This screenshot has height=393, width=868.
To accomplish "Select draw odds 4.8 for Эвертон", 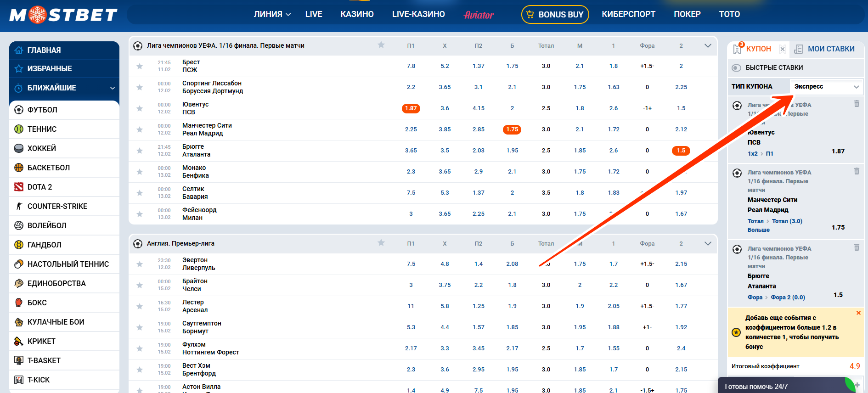I will point(445,264).
